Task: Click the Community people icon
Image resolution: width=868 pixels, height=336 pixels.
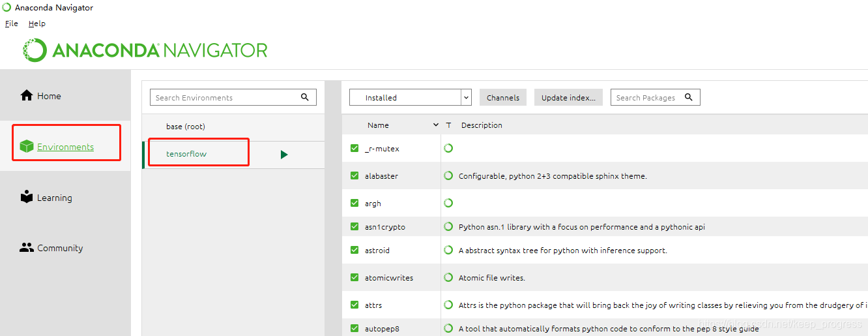Action: coord(27,248)
